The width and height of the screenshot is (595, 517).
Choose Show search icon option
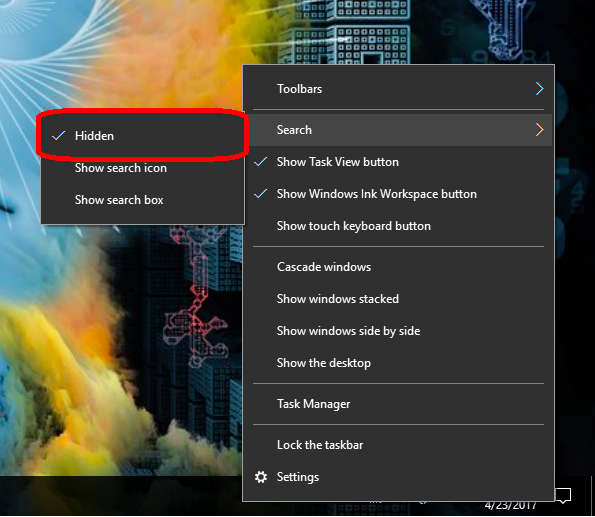pyautogui.click(x=142, y=168)
